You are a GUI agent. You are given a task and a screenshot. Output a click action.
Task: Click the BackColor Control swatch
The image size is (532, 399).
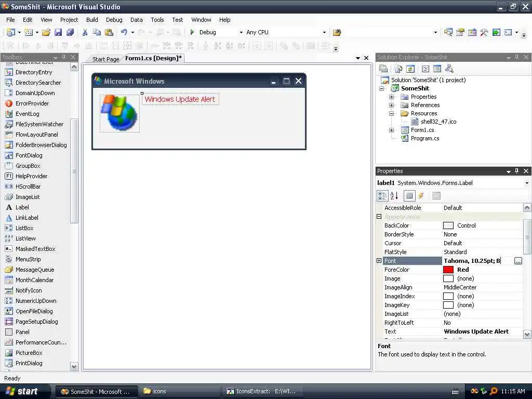click(448, 225)
